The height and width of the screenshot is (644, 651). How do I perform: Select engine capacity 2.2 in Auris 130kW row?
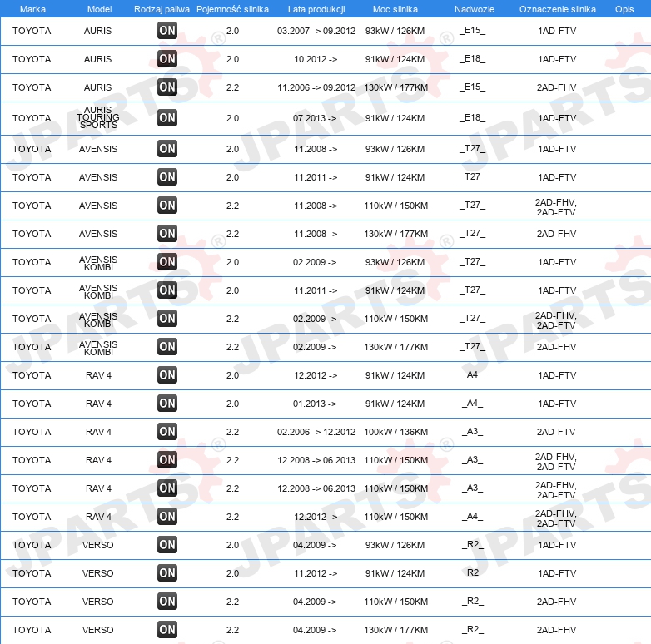(x=232, y=87)
